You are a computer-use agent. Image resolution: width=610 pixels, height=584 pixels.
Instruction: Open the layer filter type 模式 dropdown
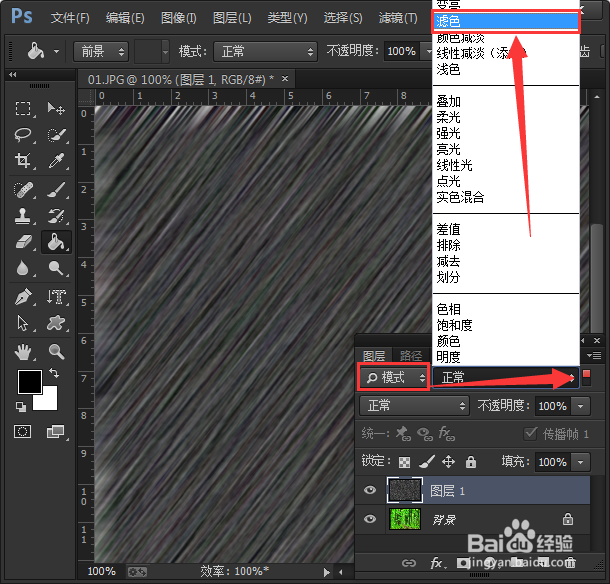pyautogui.click(x=393, y=377)
